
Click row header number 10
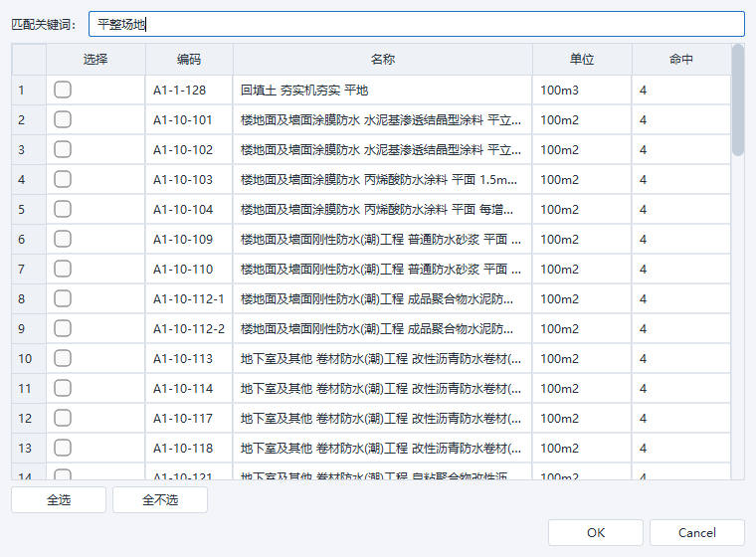coord(29,359)
